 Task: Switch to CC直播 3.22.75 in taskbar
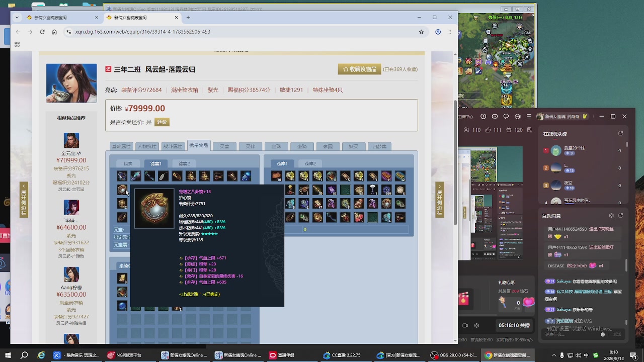pos(347,355)
